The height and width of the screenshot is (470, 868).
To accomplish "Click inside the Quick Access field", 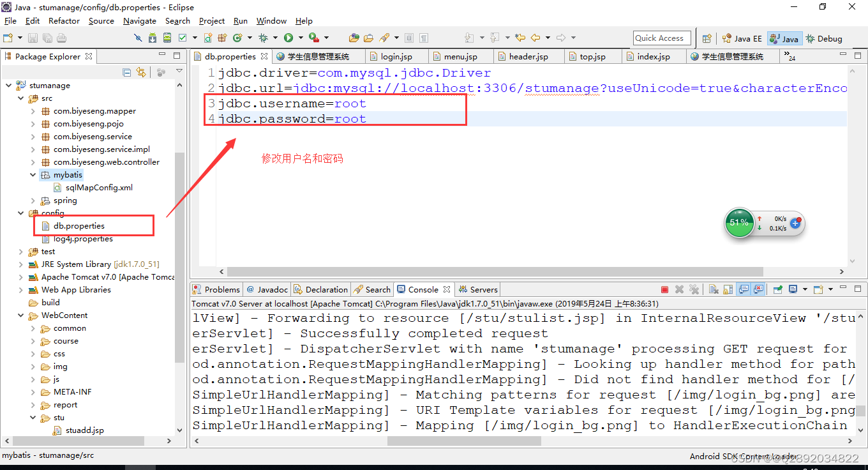I will (x=661, y=38).
